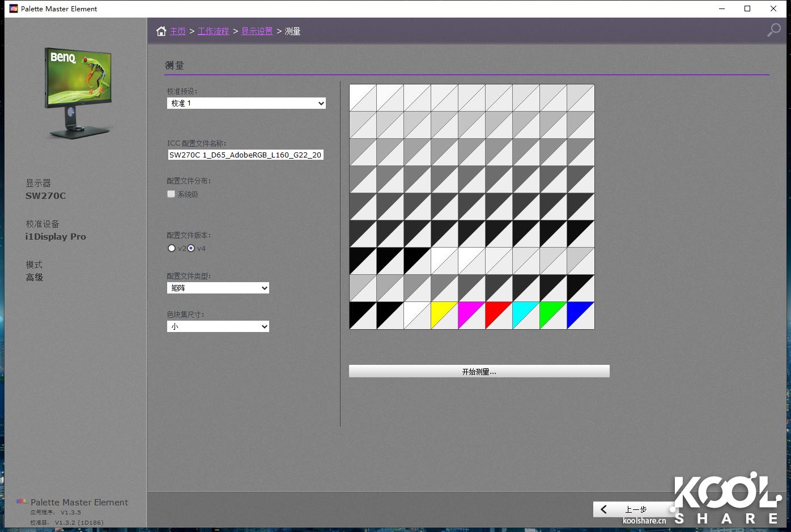Click the Palette Master Element logo at bottom left
791x532 pixels.
pyautogui.click(x=22, y=501)
